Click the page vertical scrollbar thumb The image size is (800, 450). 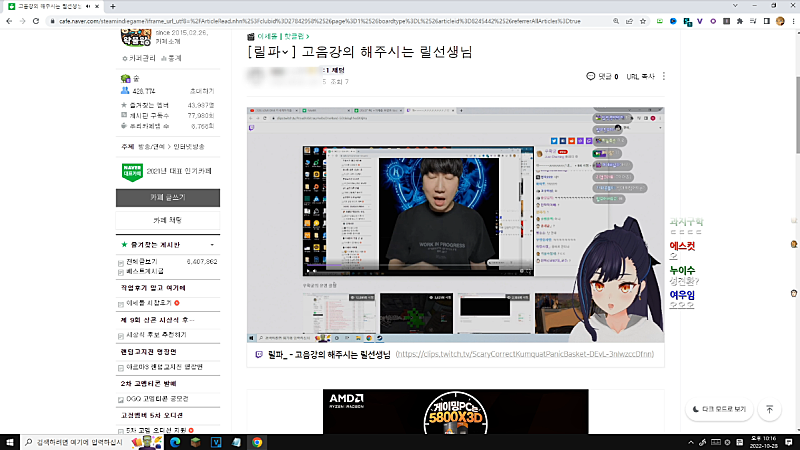797,114
